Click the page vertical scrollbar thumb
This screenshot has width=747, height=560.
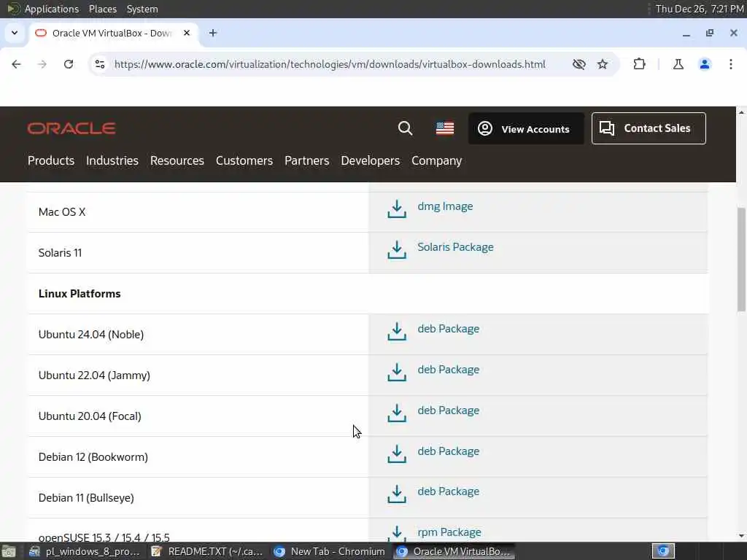(x=741, y=260)
